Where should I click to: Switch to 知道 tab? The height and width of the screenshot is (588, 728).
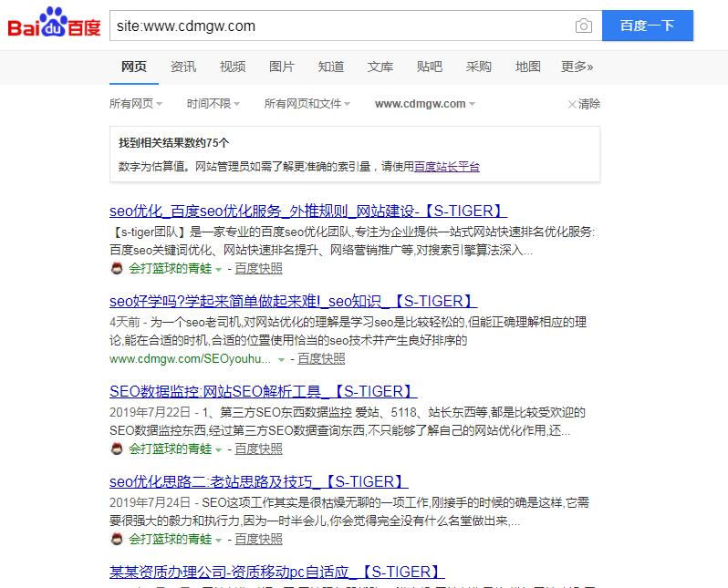click(330, 67)
